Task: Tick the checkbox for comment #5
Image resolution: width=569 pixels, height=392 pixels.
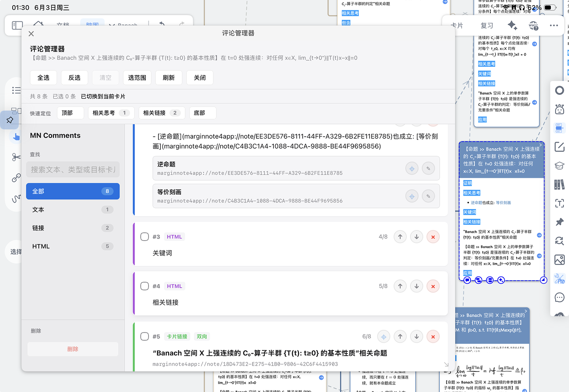Action: 145,337
